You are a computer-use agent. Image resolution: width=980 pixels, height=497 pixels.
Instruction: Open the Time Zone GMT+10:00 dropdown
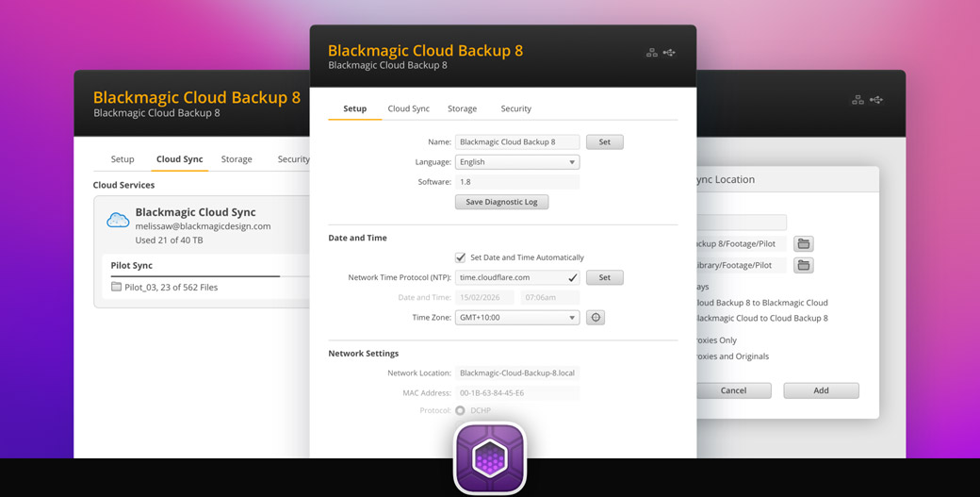[517, 318]
